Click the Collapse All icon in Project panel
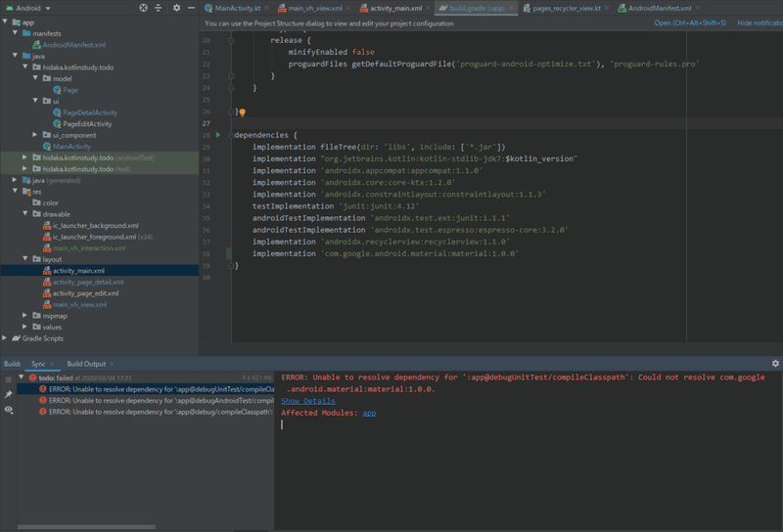This screenshot has height=532, width=783. click(159, 8)
